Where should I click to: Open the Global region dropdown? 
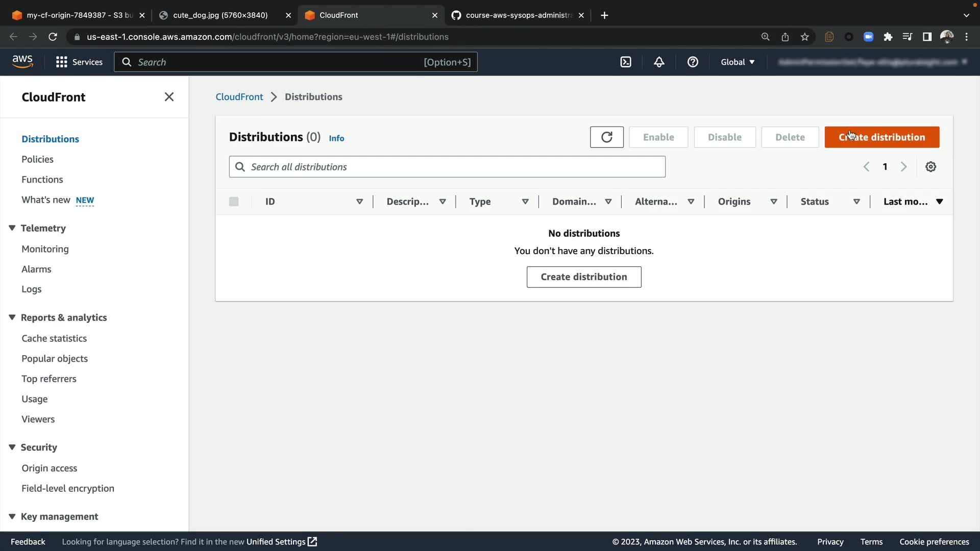click(738, 62)
